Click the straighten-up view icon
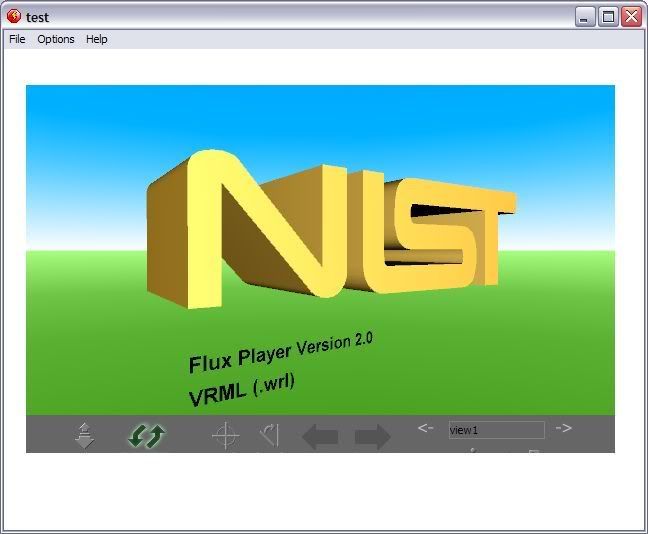 (268, 436)
